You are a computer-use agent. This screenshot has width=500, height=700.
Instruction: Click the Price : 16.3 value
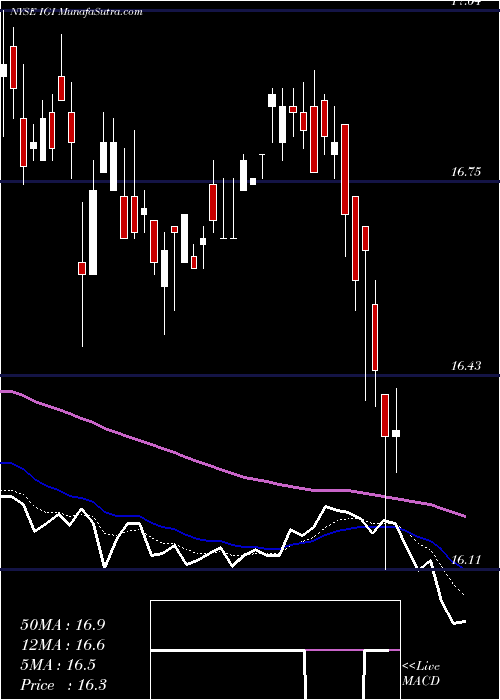[64, 685]
